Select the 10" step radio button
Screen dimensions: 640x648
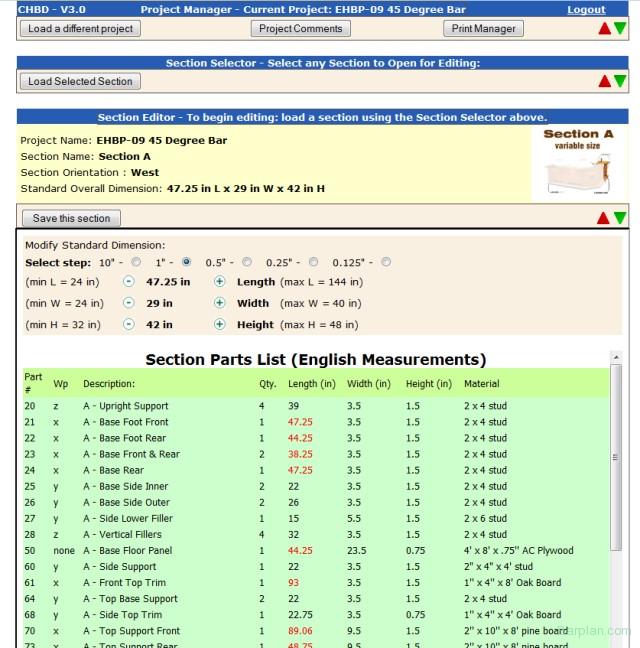136,262
